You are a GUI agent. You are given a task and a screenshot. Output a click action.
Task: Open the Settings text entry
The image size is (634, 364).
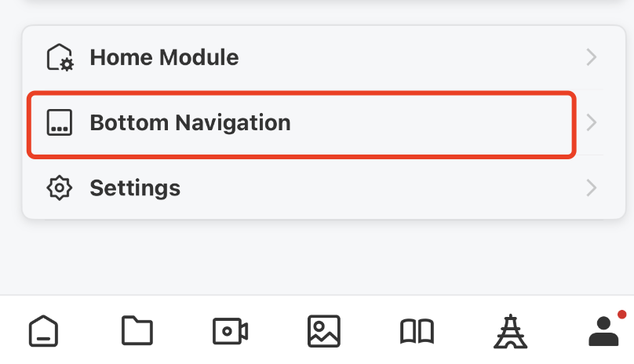tap(135, 188)
